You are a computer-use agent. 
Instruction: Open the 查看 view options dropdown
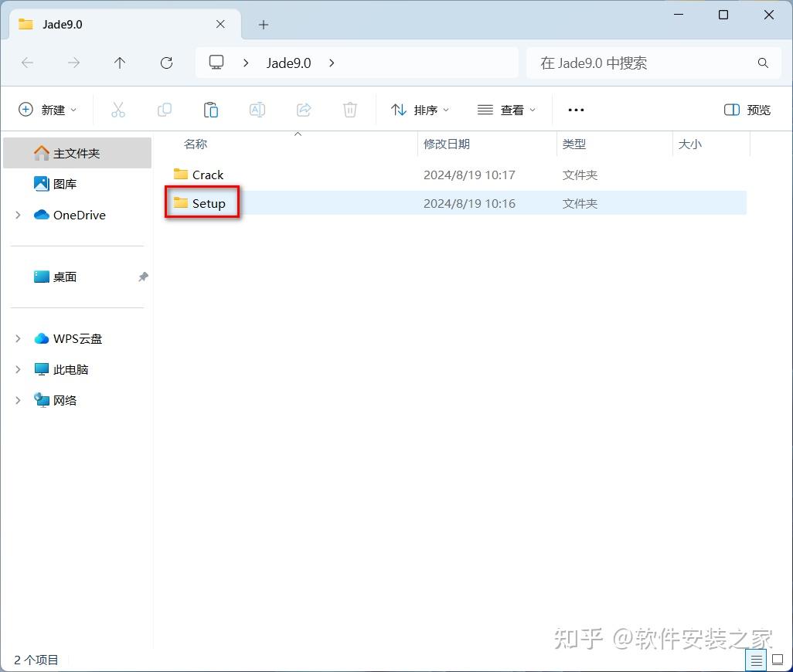[x=506, y=109]
